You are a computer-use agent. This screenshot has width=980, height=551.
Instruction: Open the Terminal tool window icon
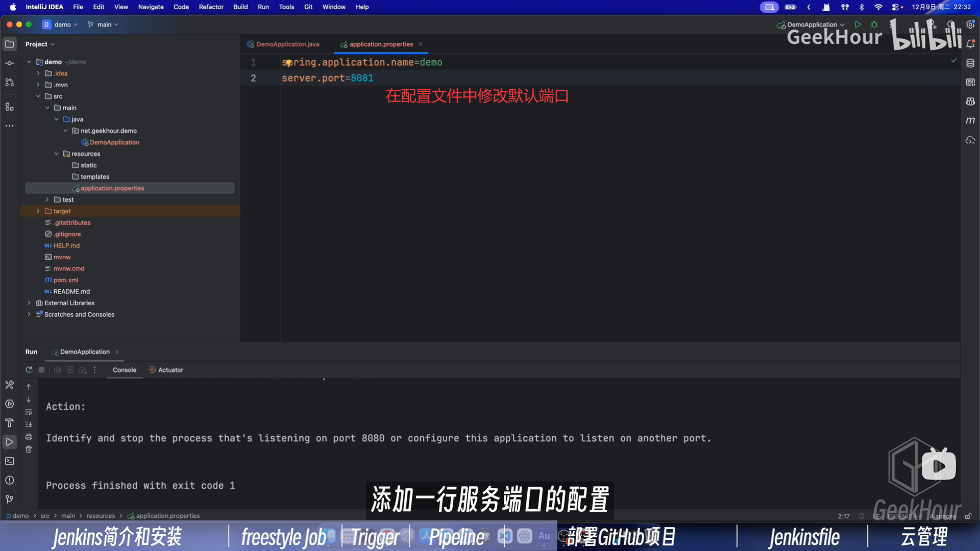point(9,461)
